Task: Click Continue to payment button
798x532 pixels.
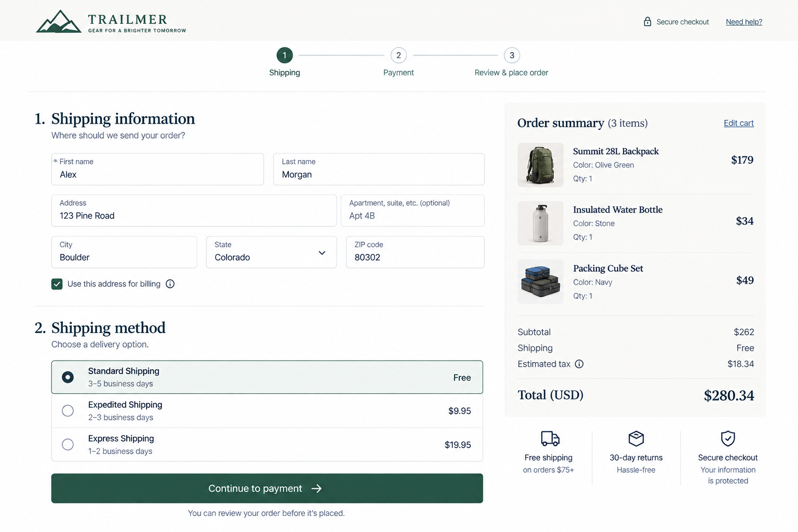Action: 267,488
